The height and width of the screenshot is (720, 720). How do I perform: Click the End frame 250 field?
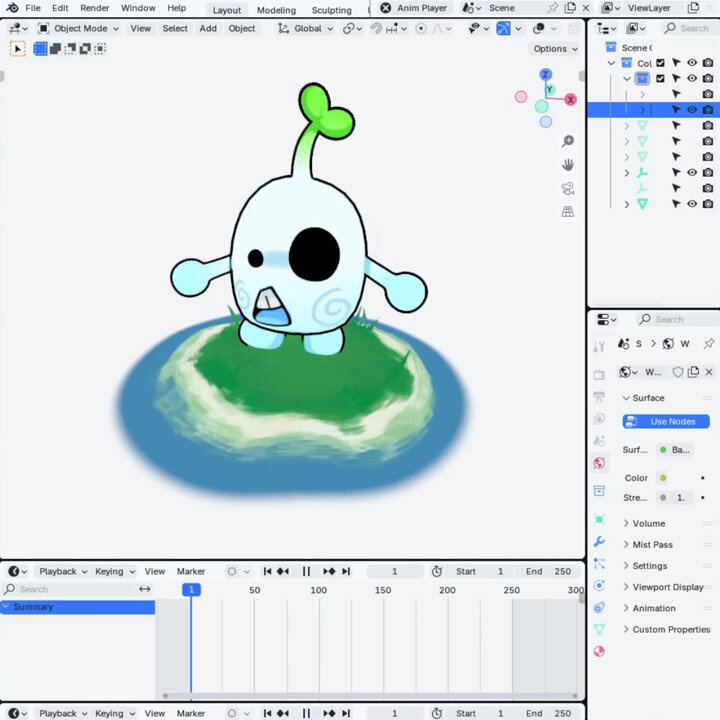[549, 571]
